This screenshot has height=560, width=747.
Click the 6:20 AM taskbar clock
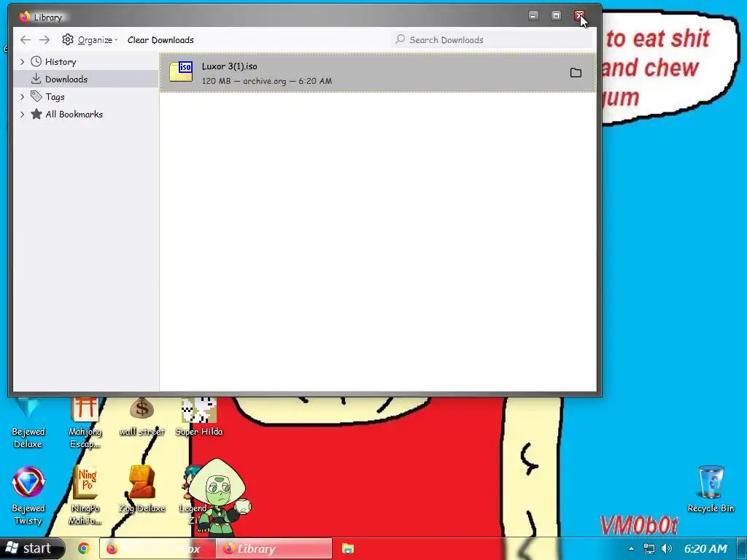(x=705, y=548)
